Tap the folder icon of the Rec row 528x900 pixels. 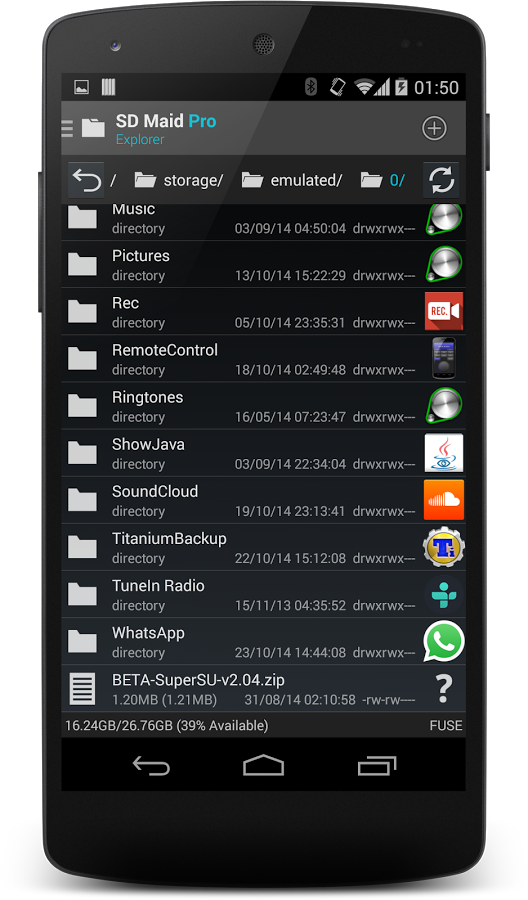click(x=82, y=311)
